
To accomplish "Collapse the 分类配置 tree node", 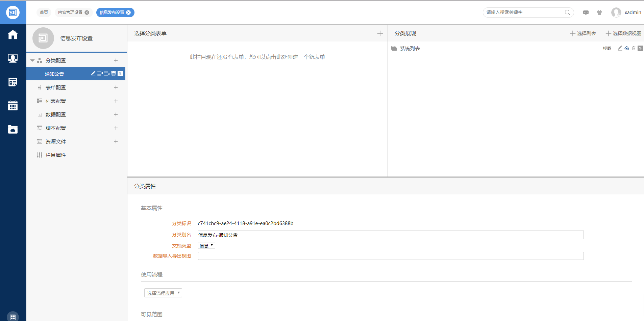I will [x=32, y=61].
